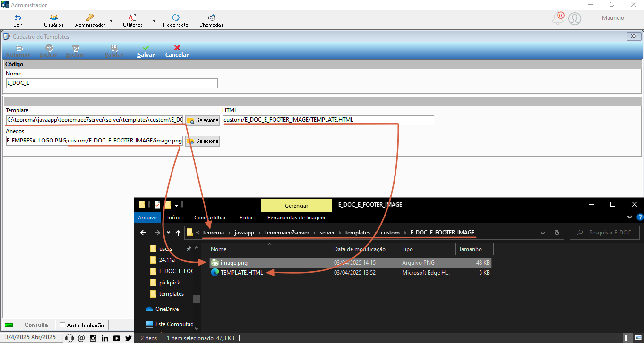
Task: Switch to the Início ribbon tab
Action: tap(173, 218)
